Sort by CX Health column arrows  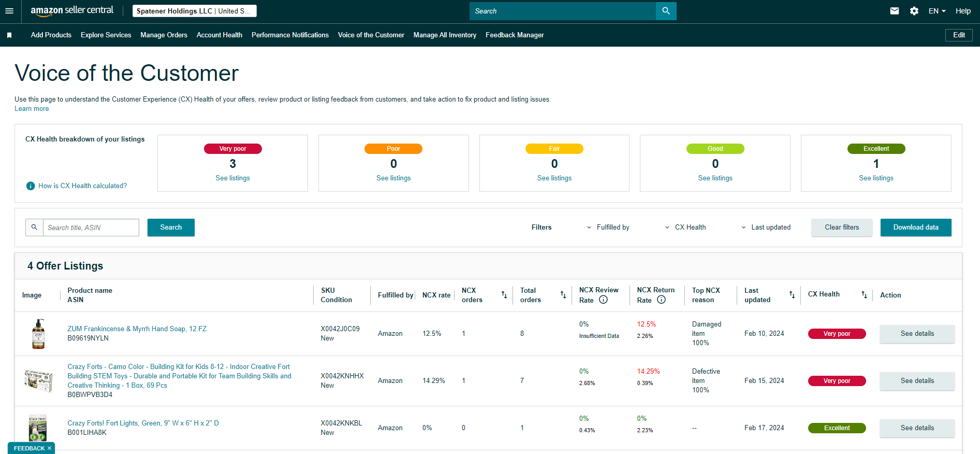click(x=864, y=295)
